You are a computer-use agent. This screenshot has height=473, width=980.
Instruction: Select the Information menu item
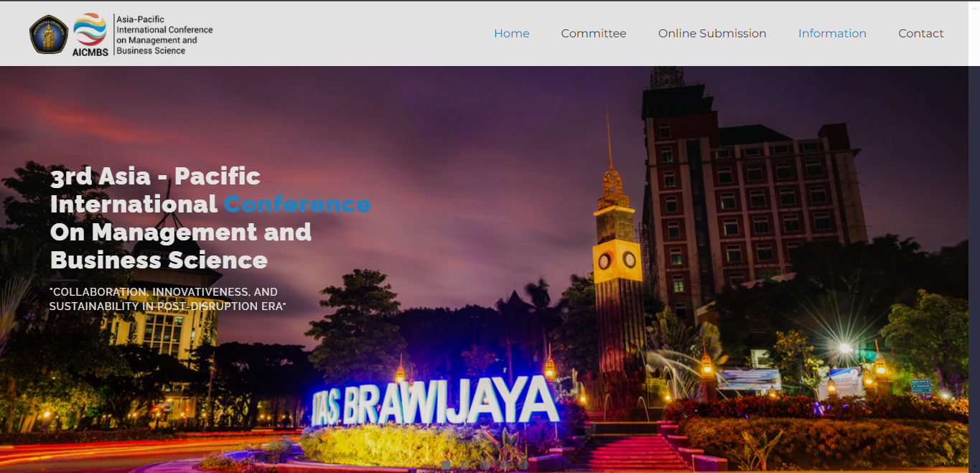(832, 34)
